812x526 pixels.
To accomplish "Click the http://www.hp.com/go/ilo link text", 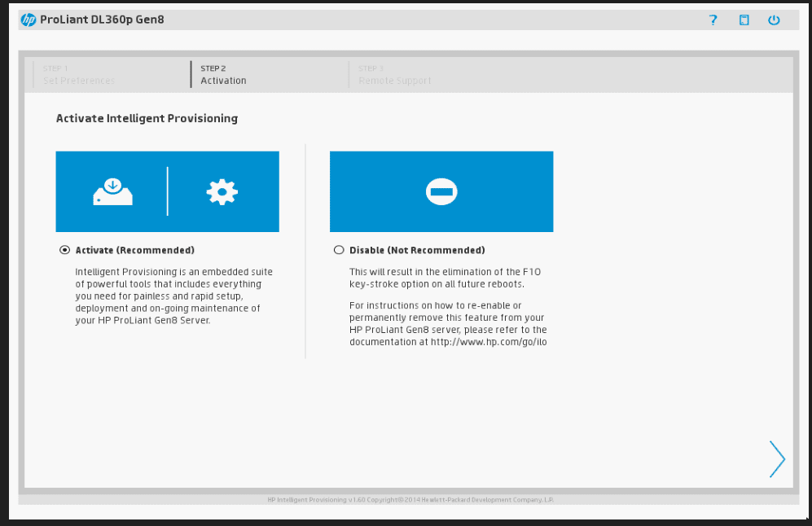I will (x=489, y=342).
